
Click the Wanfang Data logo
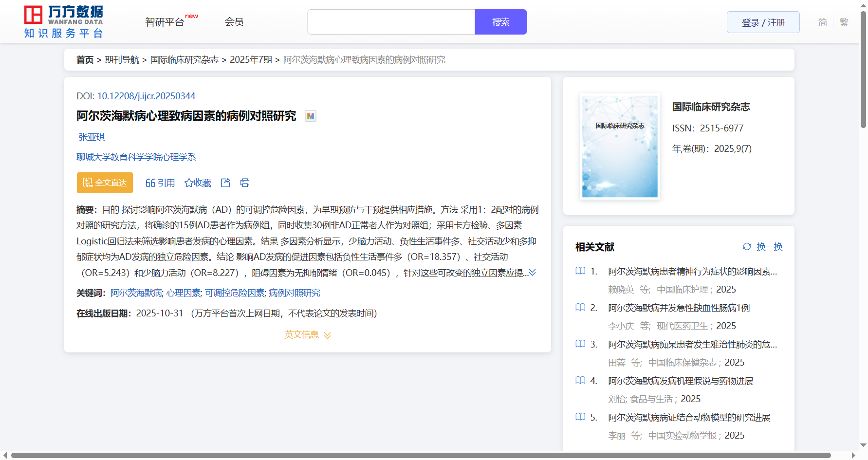click(64, 22)
